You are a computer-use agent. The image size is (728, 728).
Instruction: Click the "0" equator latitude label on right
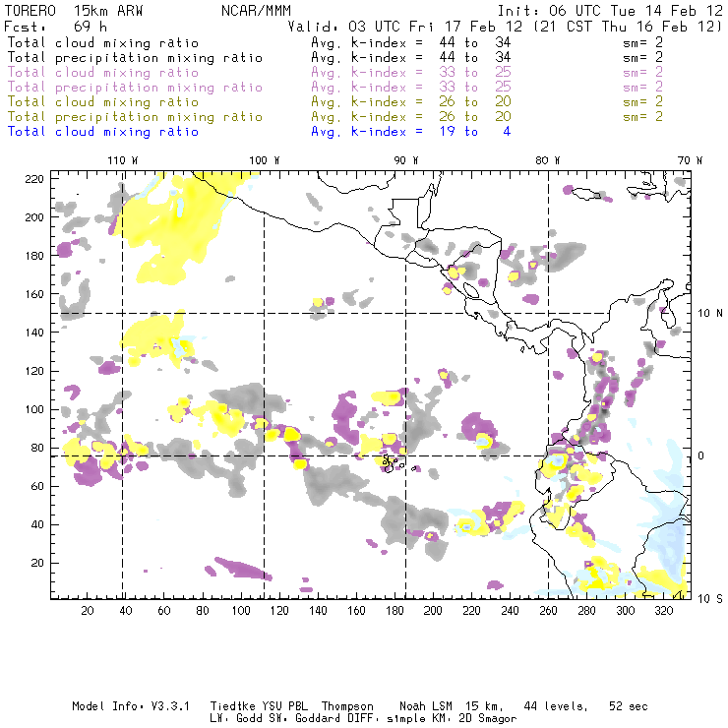tap(701, 455)
